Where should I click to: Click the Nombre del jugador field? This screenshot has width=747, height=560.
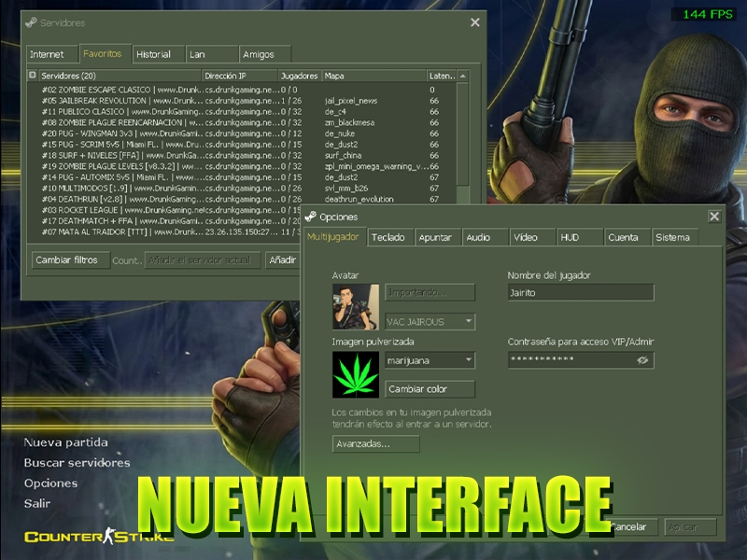pyautogui.click(x=581, y=292)
